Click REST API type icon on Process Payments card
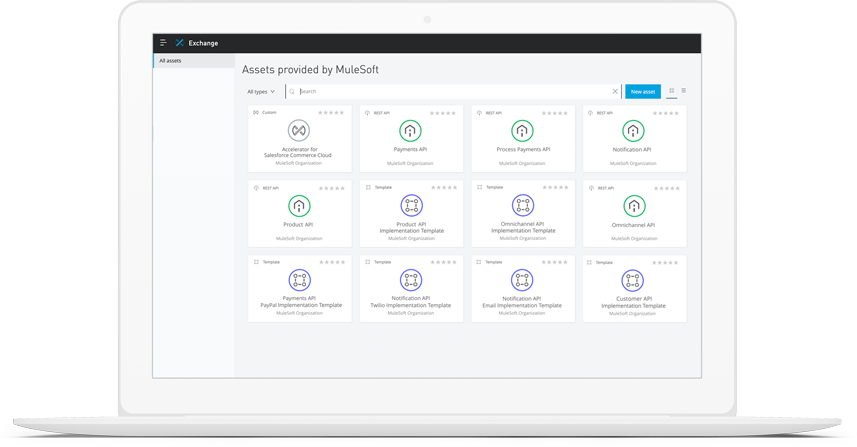857x447 pixels. 479,113
